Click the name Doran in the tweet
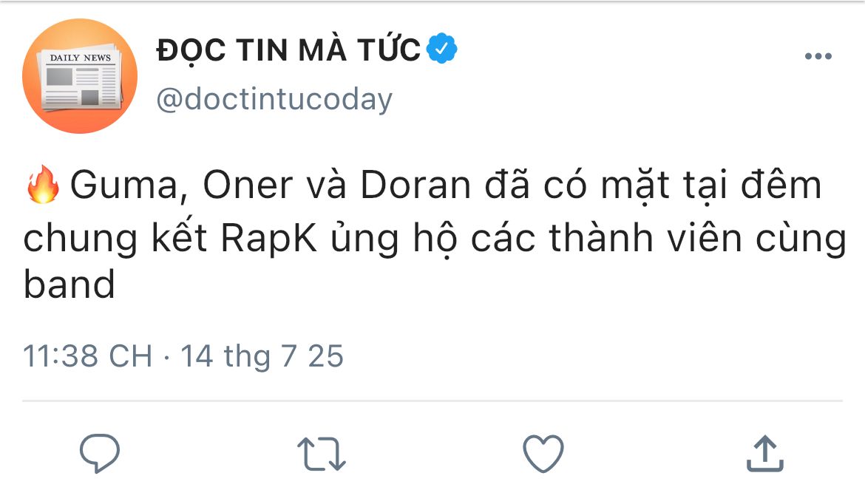The width and height of the screenshot is (865, 504). tap(415, 186)
